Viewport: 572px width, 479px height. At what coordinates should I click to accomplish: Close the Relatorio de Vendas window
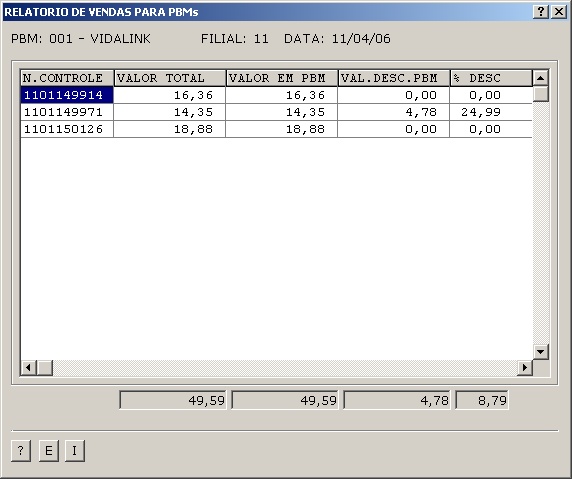(x=559, y=12)
